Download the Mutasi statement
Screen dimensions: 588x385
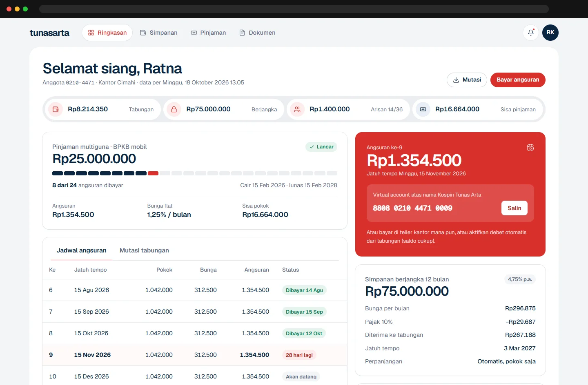click(x=467, y=80)
